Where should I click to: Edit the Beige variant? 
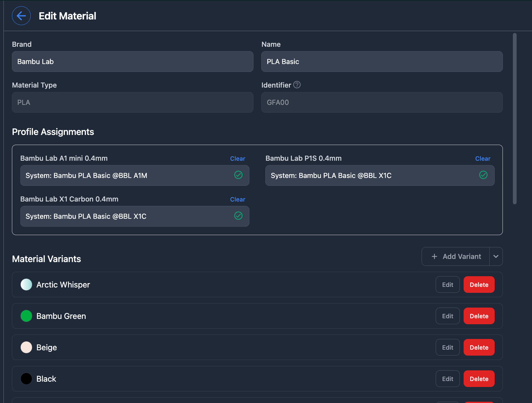(447, 347)
